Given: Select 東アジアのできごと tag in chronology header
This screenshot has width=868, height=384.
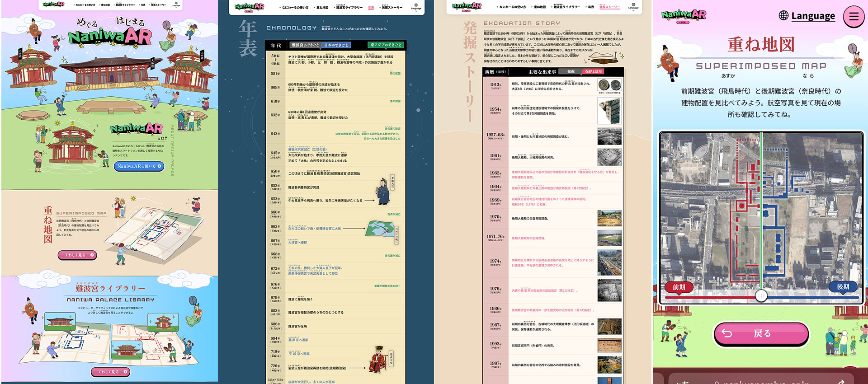Looking at the screenshot, I should tap(386, 45).
